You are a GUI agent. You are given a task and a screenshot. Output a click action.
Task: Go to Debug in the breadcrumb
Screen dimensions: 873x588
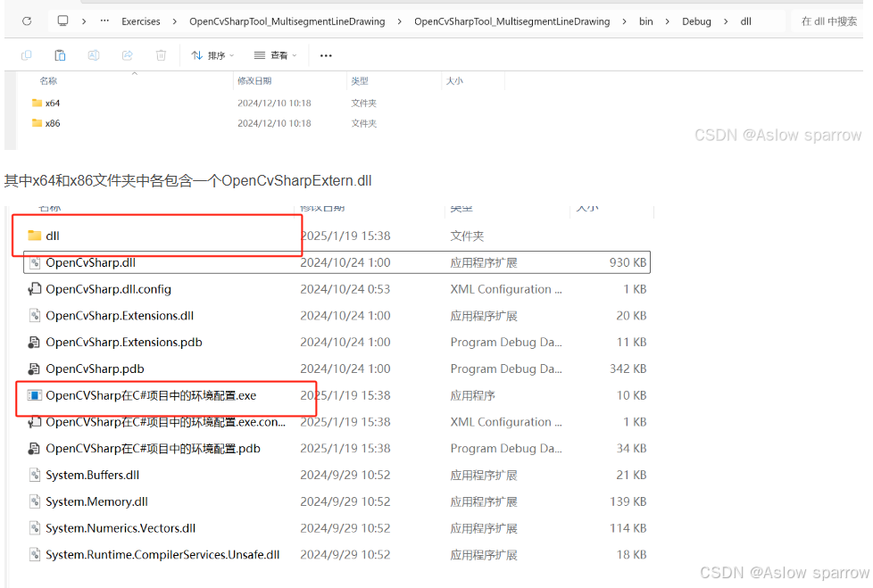(696, 21)
